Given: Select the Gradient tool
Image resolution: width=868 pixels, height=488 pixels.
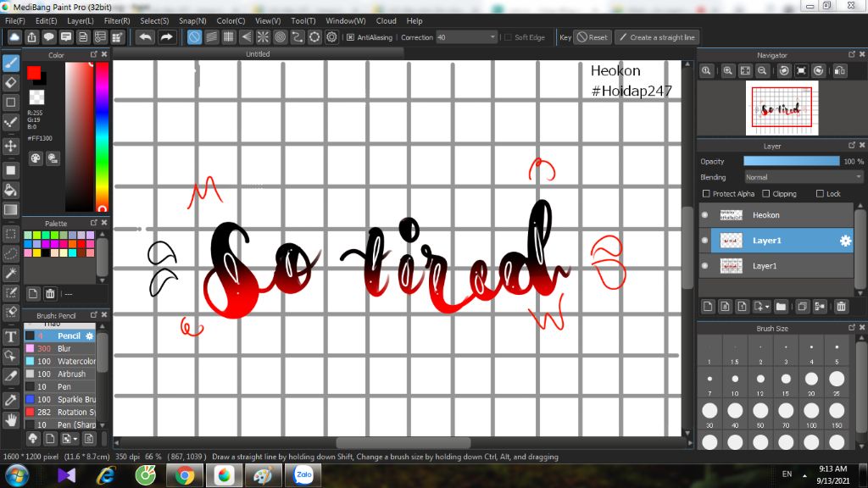Looking at the screenshot, I should 11,210.
